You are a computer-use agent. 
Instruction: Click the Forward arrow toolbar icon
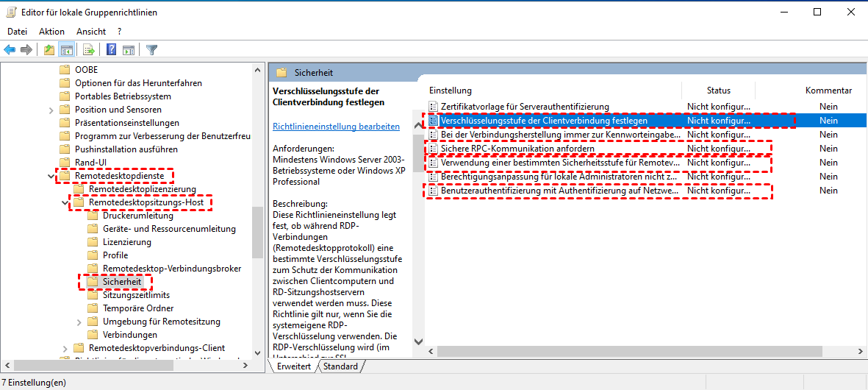click(x=26, y=50)
